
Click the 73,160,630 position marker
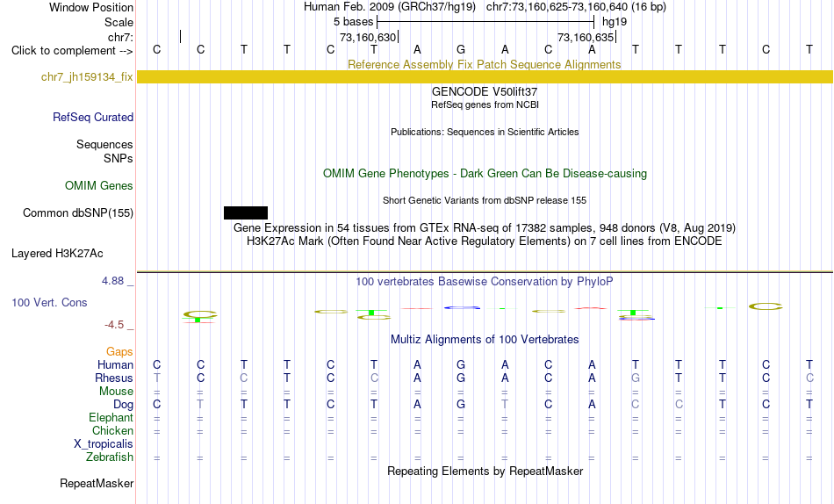(x=368, y=37)
